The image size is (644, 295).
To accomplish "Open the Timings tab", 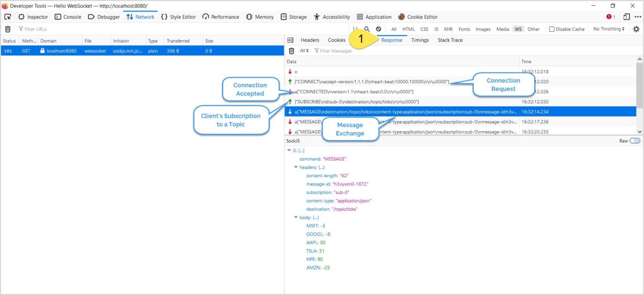I will click(x=420, y=40).
